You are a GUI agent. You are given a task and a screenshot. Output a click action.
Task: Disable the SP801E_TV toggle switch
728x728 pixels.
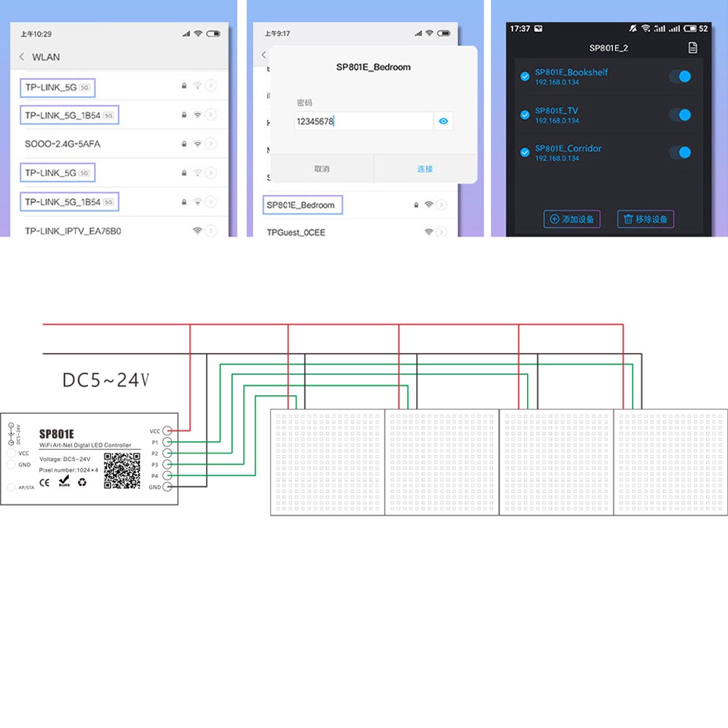[x=680, y=115]
